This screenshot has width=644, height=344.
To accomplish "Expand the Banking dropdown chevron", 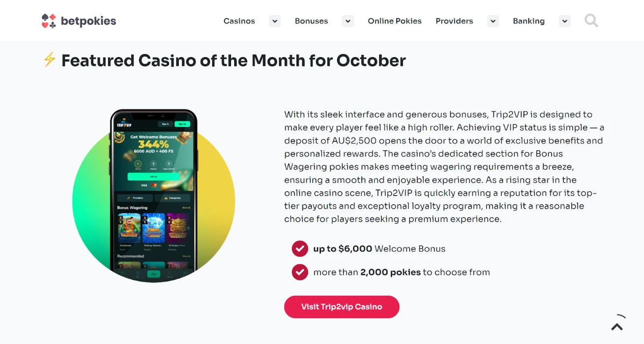I will click(x=565, y=21).
